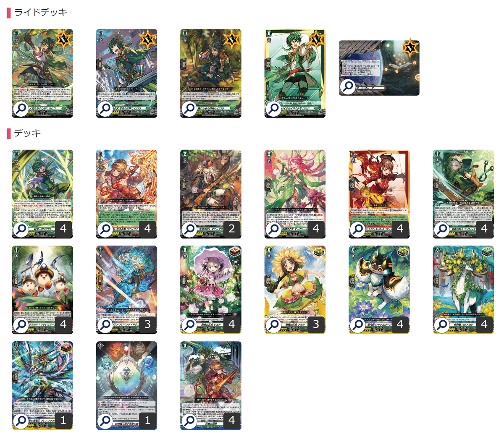Click quantity badge on first deck card

click(63, 229)
